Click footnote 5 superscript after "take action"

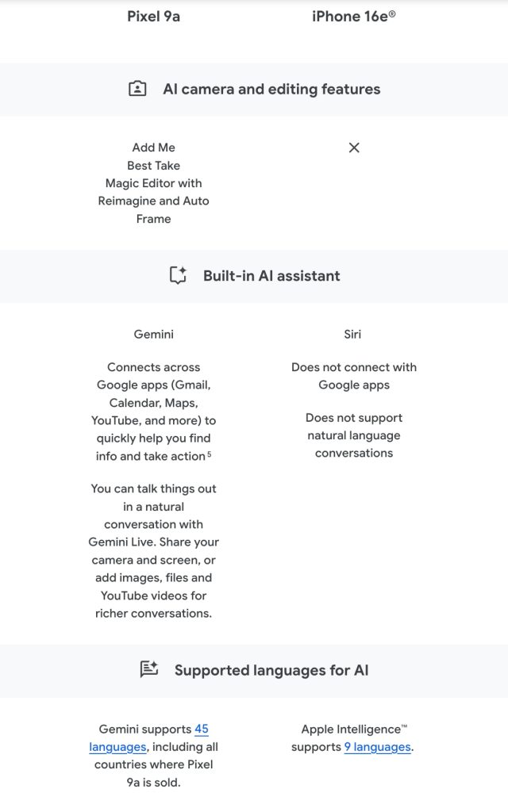(x=209, y=454)
